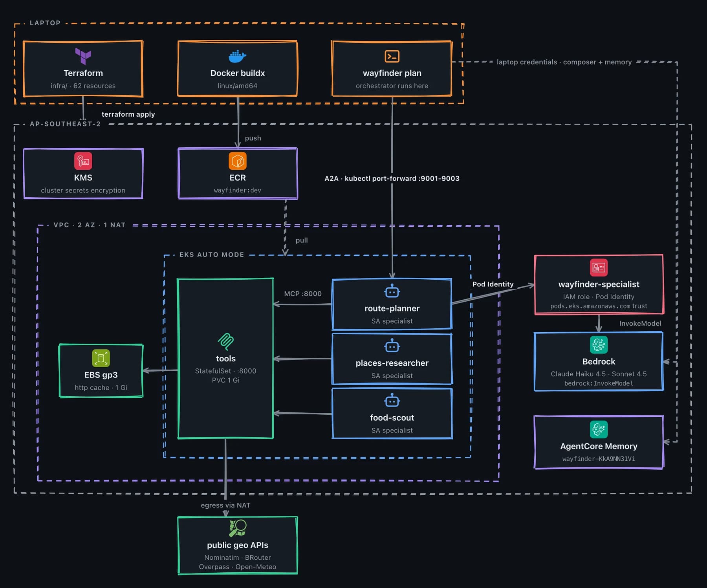
Task: Click the 'VPC · 2 AZ · 1 NAT' label
Action: [x=90, y=225]
